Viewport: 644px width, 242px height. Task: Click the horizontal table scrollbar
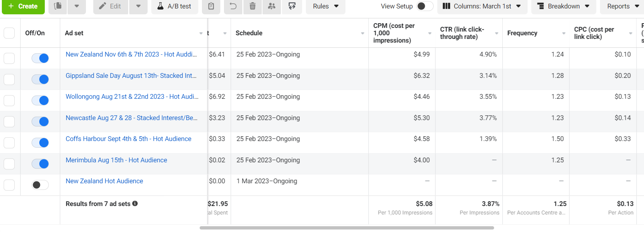(x=347, y=228)
